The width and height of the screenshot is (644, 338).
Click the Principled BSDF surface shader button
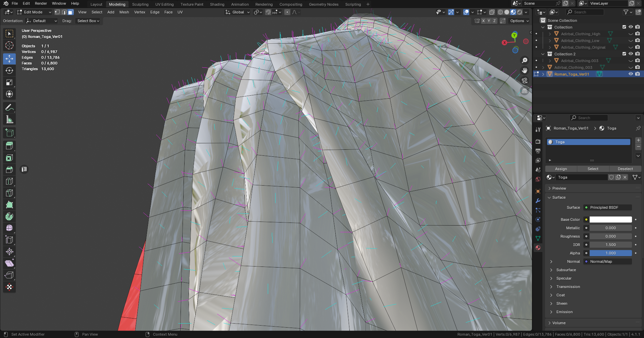point(607,207)
